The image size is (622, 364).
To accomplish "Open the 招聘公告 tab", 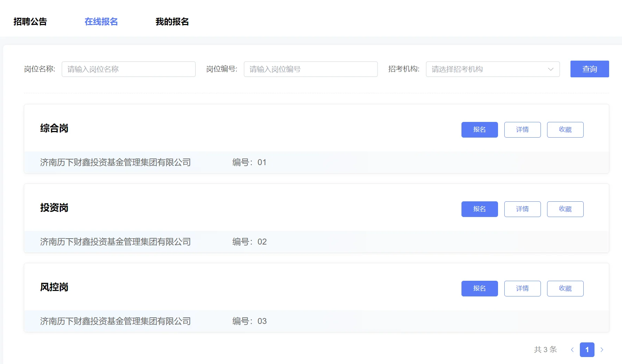I will [x=30, y=22].
